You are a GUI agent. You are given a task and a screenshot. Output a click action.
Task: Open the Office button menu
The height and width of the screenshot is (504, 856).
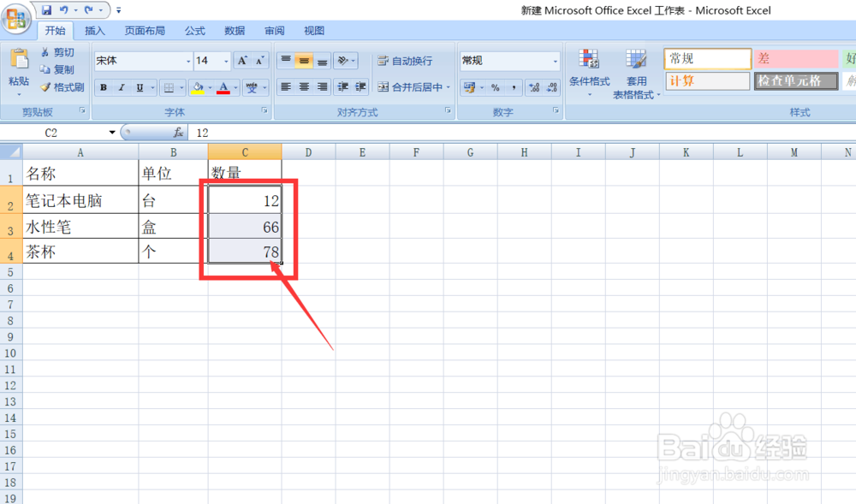point(15,19)
